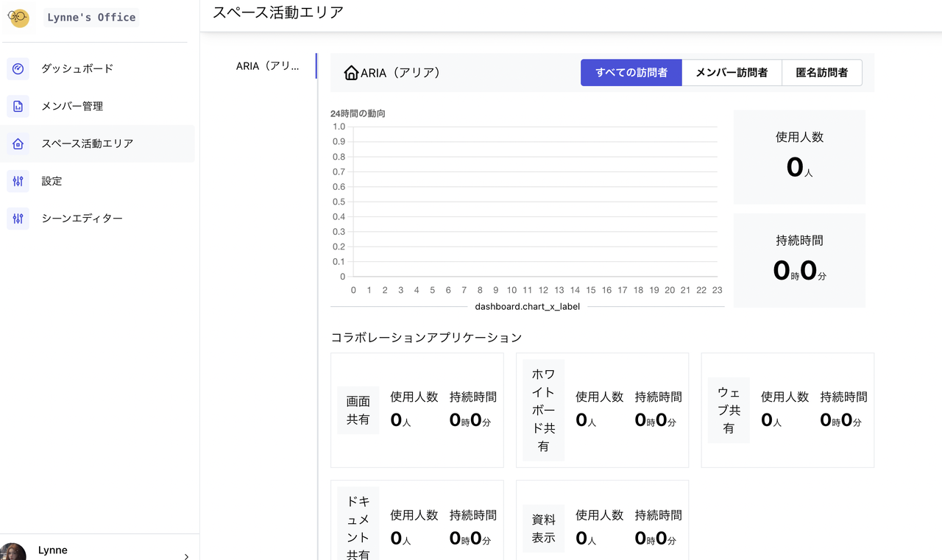Click the dashboard gauge icon in sidebar

click(18, 68)
